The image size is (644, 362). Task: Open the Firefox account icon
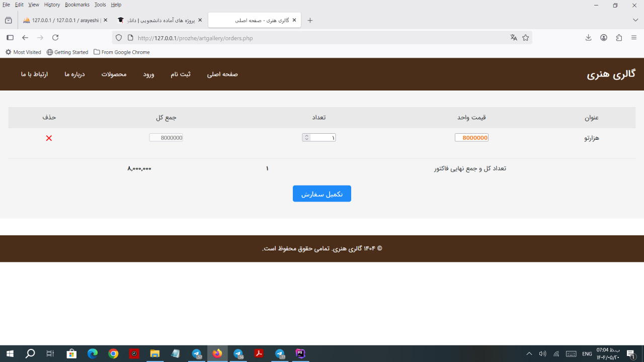click(x=604, y=38)
